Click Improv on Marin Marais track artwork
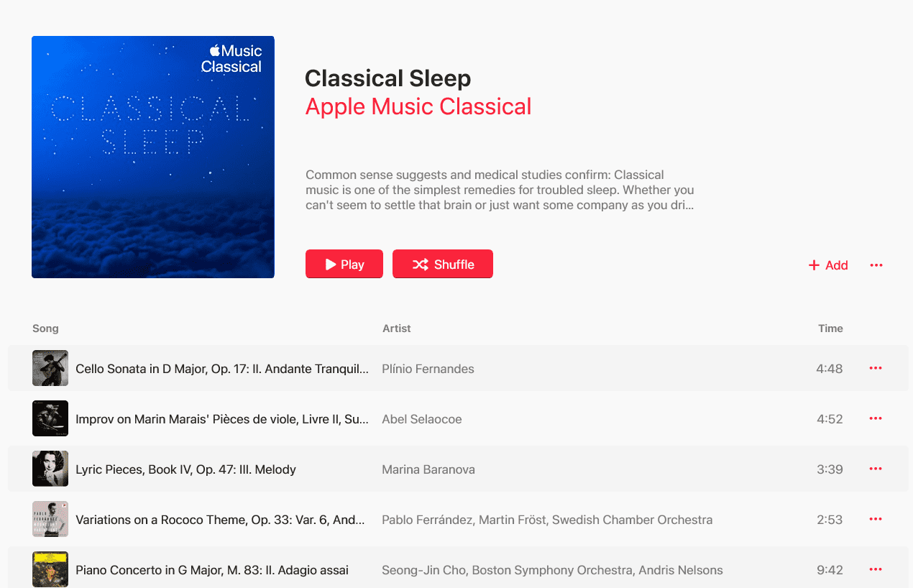This screenshot has height=588, width=913. [50, 418]
